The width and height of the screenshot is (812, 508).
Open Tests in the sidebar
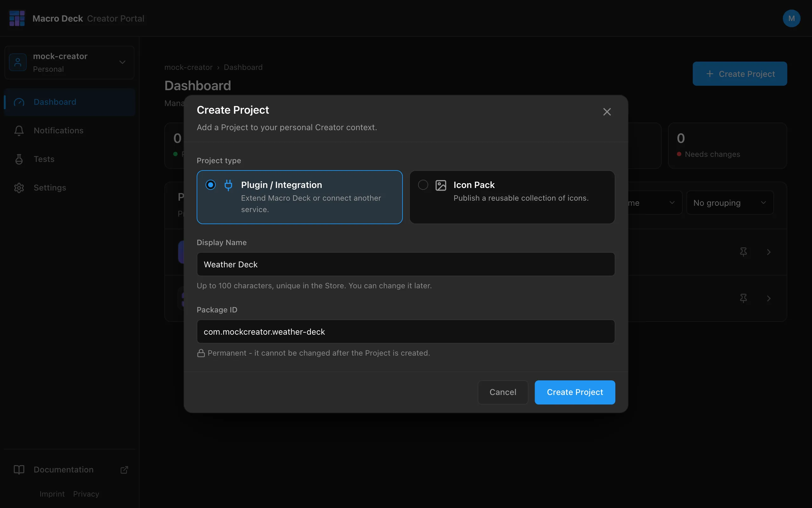click(69, 159)
